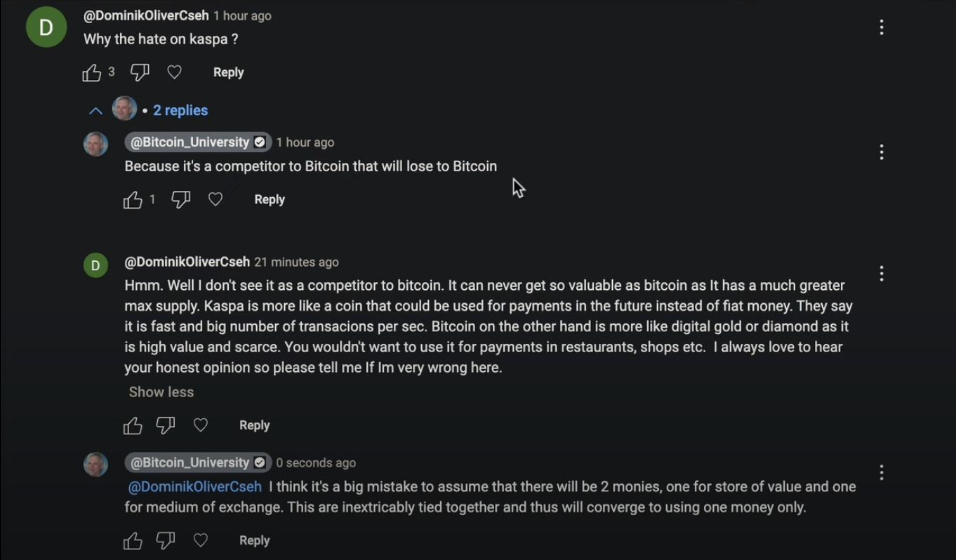Heart the "Why the hate on kaspa ?" comment

(174, 72)
